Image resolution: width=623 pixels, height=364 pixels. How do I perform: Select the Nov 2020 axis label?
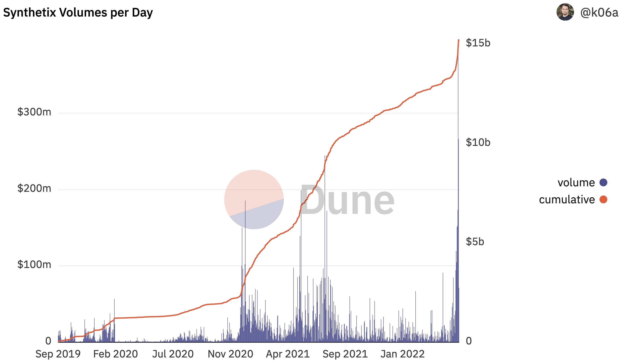[230, 354]
